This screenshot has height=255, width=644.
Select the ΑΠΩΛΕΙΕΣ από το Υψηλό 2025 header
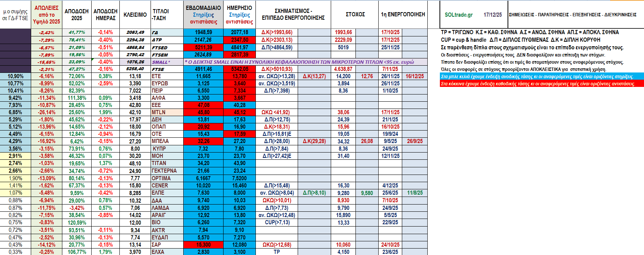[46, 15]
